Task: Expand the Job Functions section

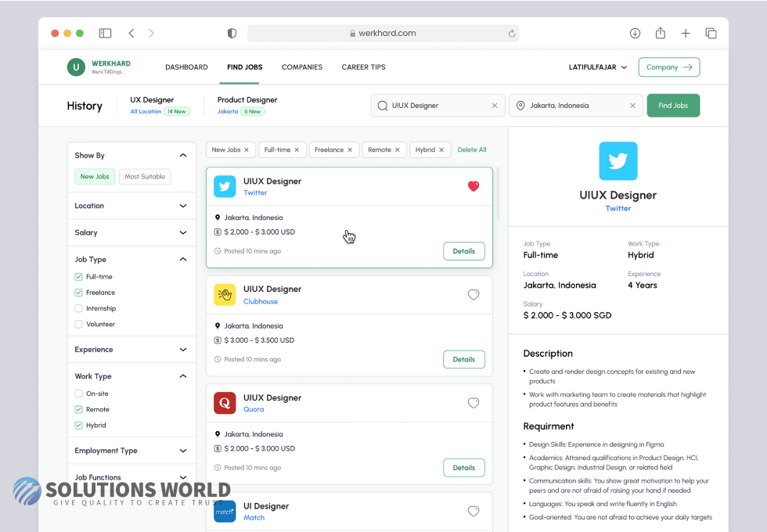Action: point(183,477)
